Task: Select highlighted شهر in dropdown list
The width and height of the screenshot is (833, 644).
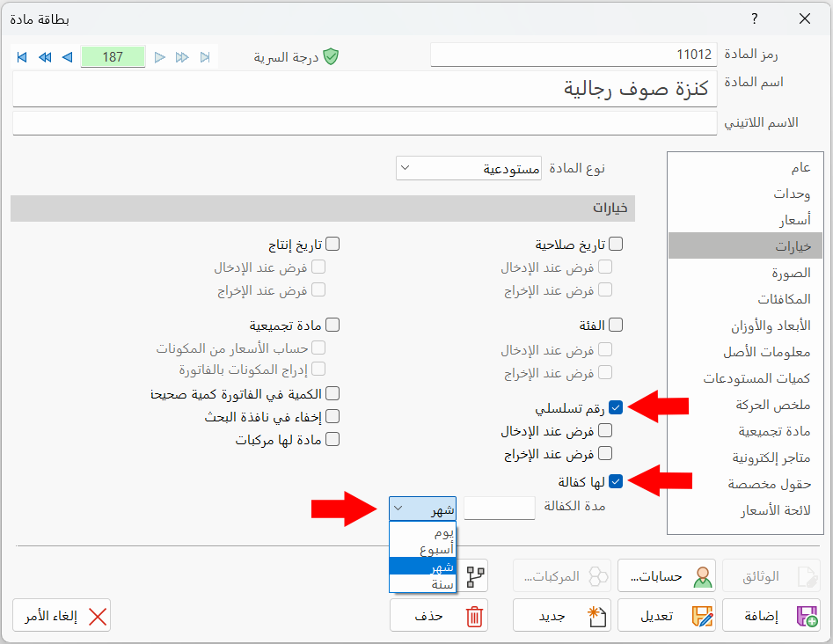Action: [422, 567]
